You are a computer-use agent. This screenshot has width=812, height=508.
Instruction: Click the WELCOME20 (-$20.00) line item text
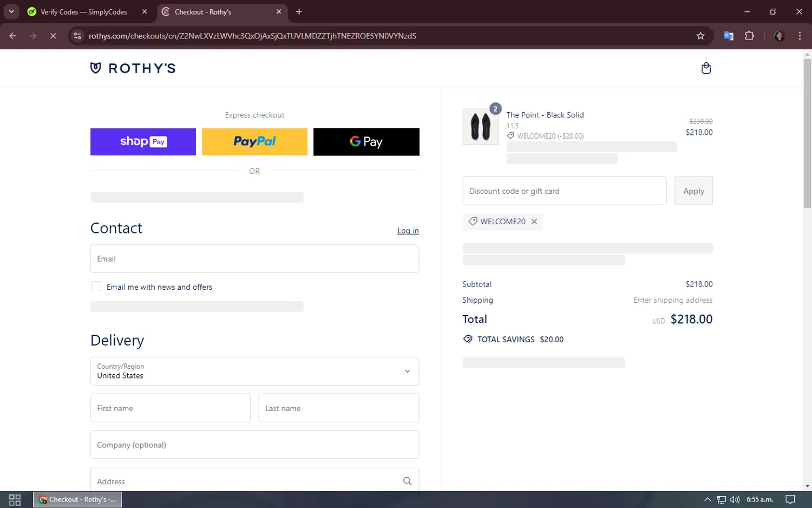point(550,136)
